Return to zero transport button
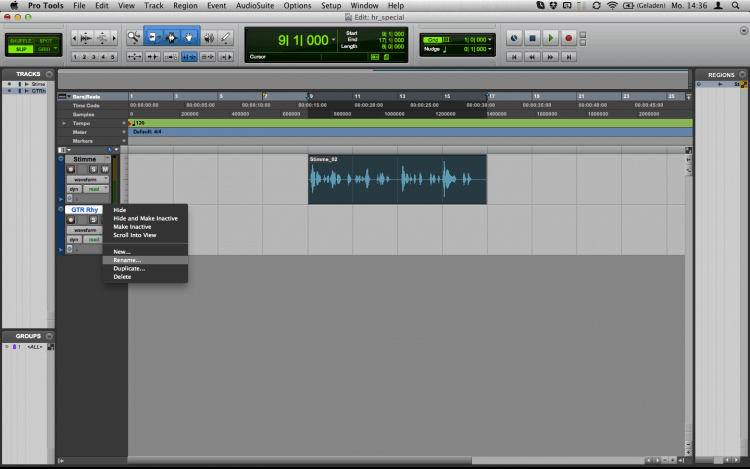The height and width of the screenshot is (469, 750). (x=514, y=57)
